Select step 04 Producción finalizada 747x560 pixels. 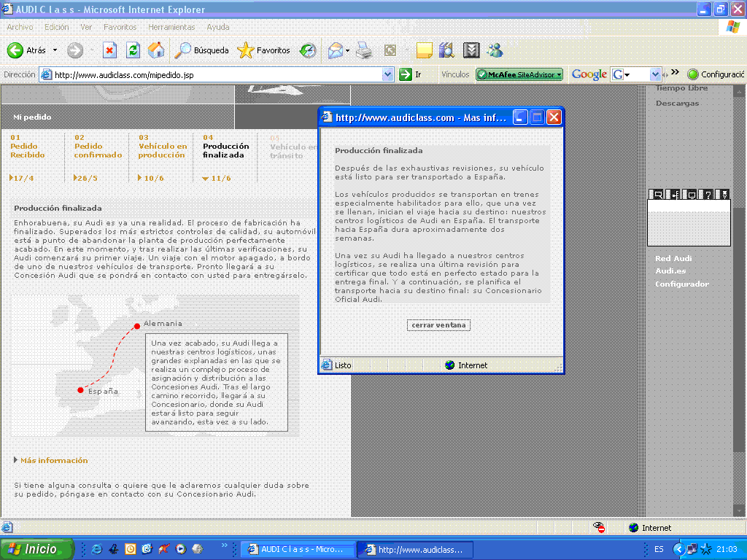coord(226,146)
